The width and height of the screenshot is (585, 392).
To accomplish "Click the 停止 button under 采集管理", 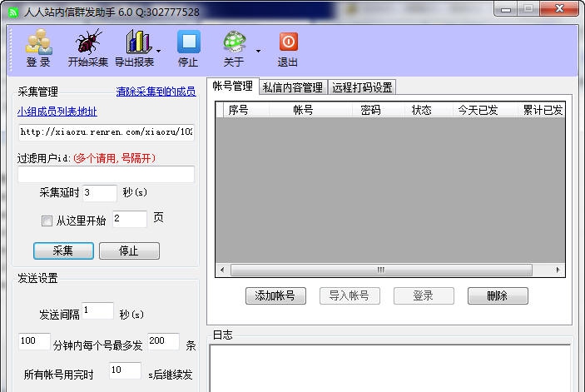I will pos(129,251).
